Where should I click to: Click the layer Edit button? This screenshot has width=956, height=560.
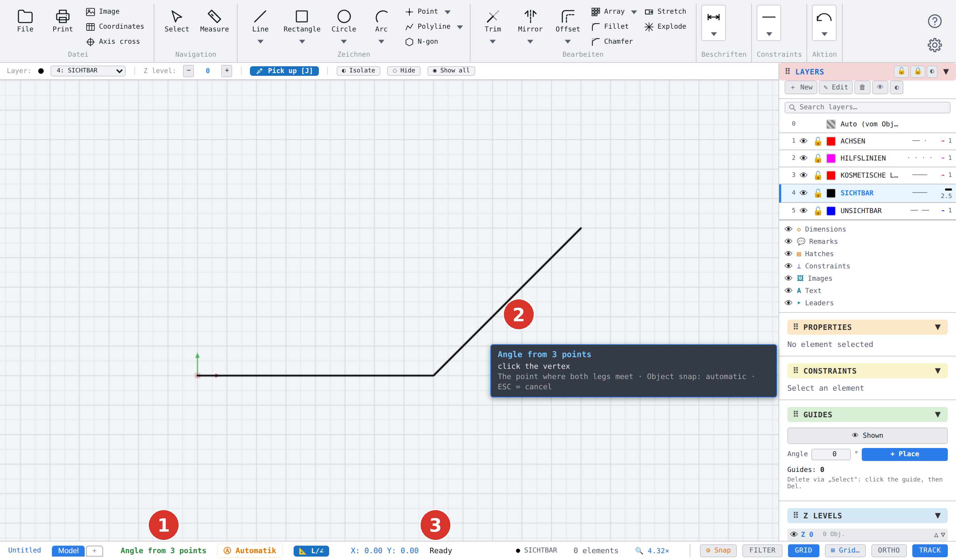(836, 87)
